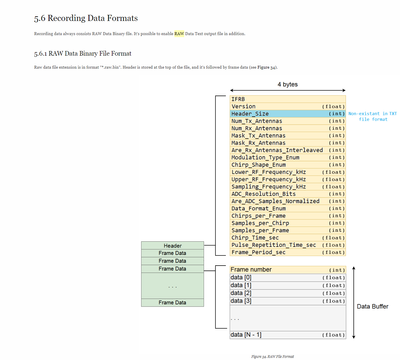Select the 'data [0]' row
This screenshot has width=400, height=360.
(x=288, y=278)
